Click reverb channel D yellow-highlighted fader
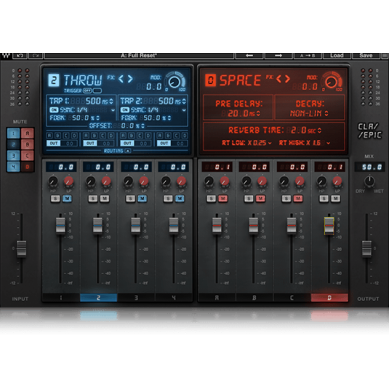The image size is (389, 389). (x=329, y=226)
